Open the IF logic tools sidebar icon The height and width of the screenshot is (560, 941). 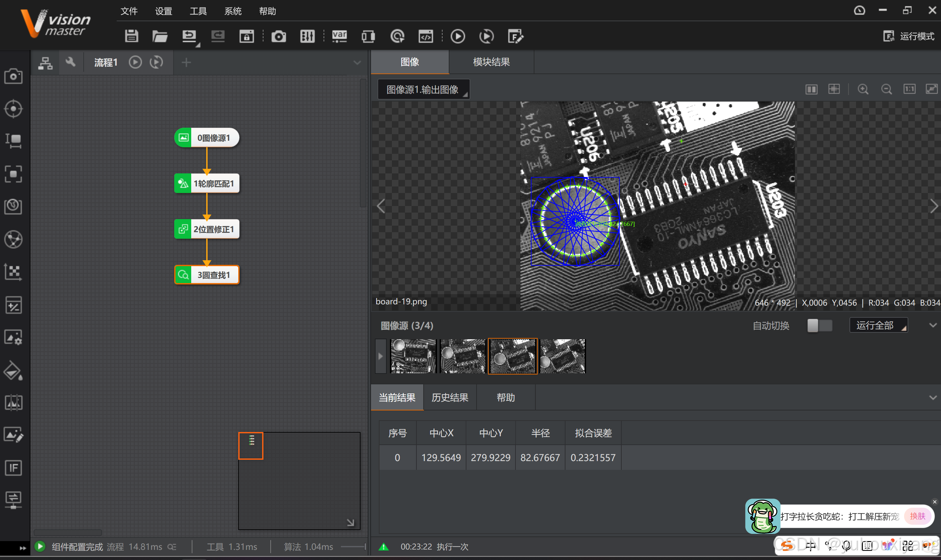tap(13, 468)
